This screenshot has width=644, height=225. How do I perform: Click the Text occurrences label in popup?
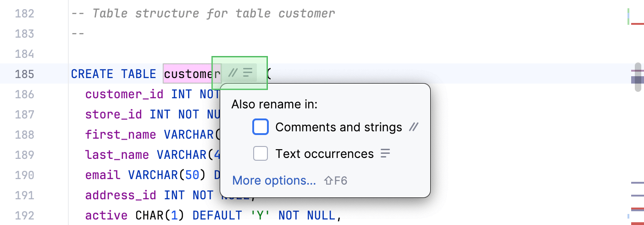coord(324,154)
